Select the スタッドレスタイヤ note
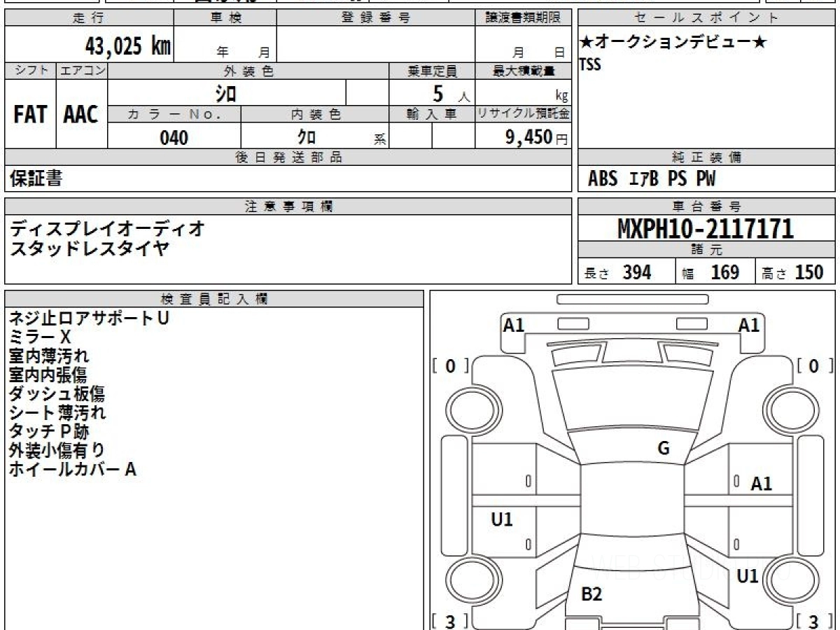840x630 pixels. click(89, 248)
